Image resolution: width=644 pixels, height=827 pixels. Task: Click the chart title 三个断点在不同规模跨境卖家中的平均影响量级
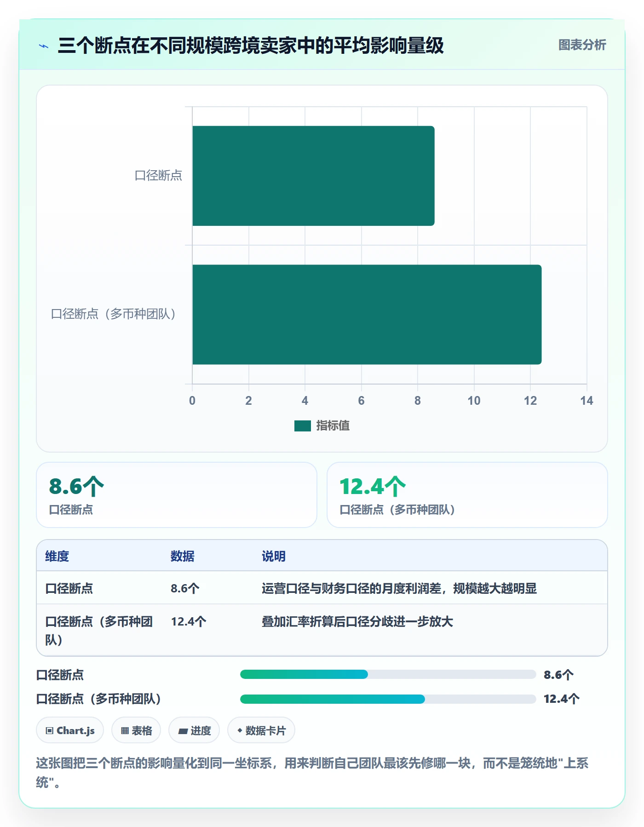point(251,46)
